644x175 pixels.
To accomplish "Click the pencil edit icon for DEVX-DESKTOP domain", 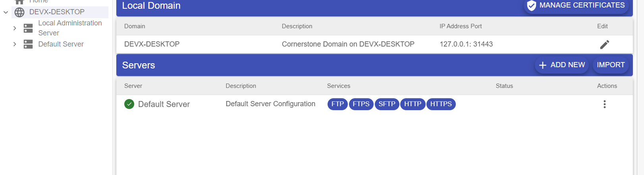I will coord(604,45).
